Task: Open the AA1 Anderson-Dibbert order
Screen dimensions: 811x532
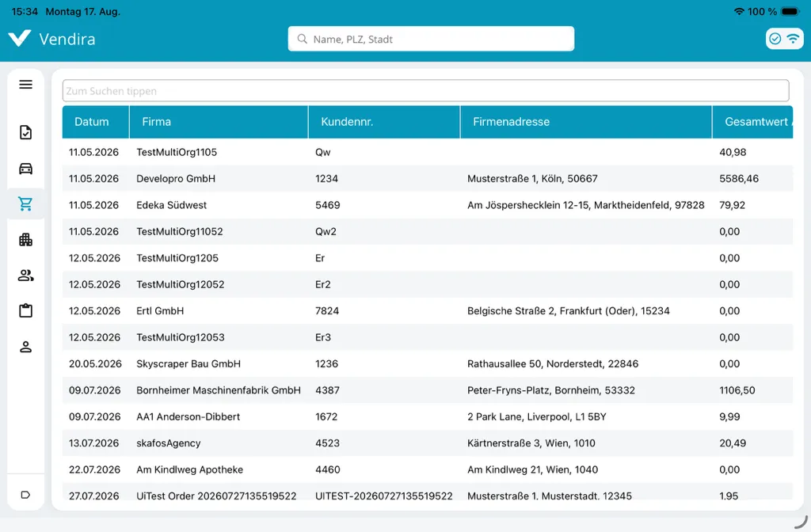Action: click(x=428, y=416)
